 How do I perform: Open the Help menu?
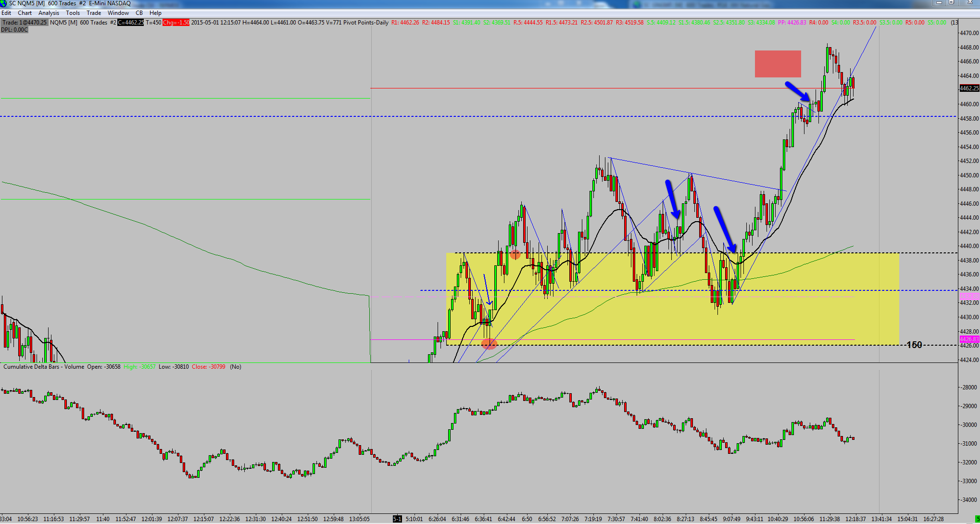(x=155, y=13)
